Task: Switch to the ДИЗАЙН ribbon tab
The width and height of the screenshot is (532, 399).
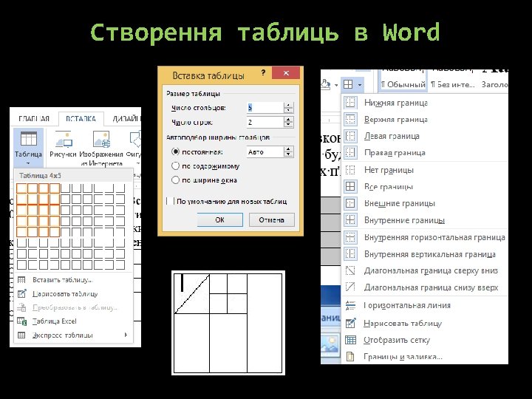Action: pyautogui.click(x=126, y=119)
